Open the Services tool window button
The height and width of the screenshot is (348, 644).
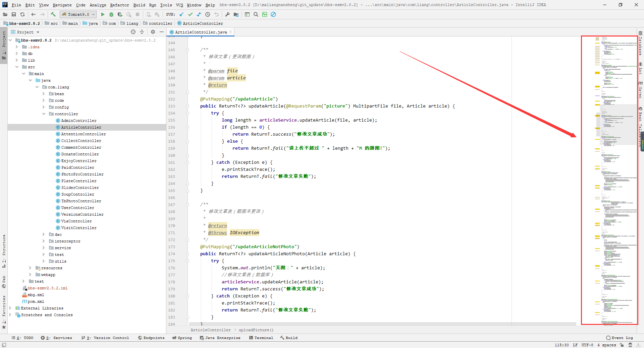click(56, 338)
